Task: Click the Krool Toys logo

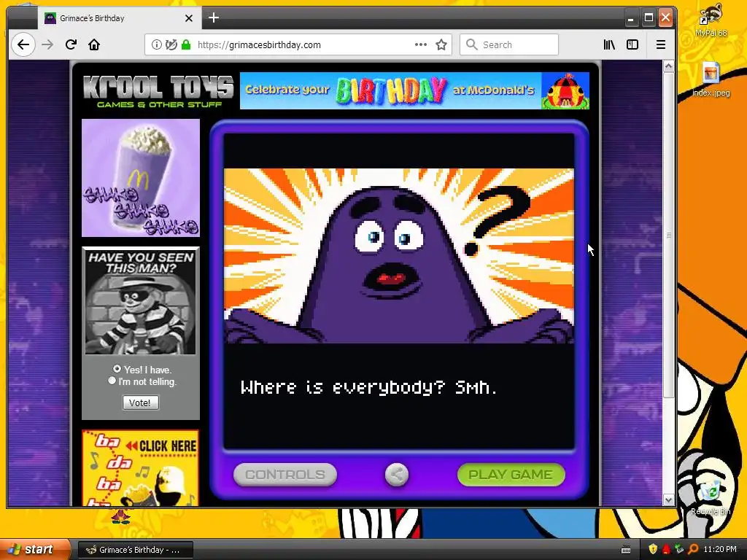Action: (158, 91)
